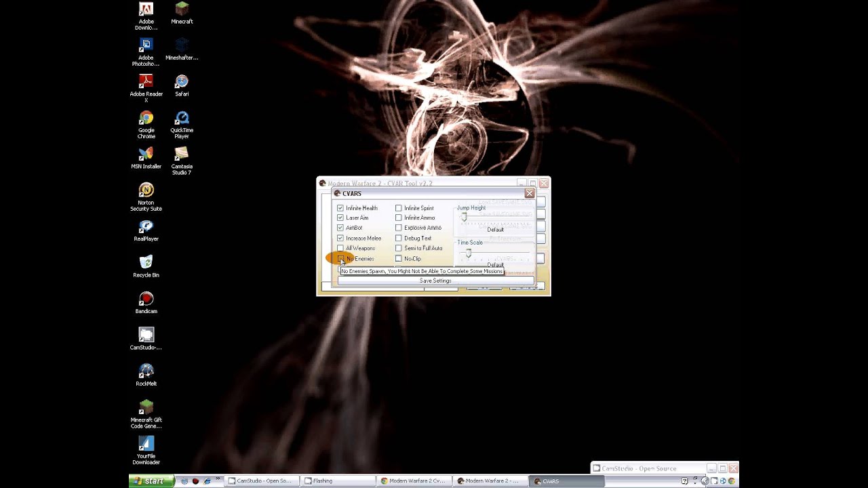The image size is (868, 488).
Task: Check the Semi to Full Auto option
Action: [x=399, y=248]
